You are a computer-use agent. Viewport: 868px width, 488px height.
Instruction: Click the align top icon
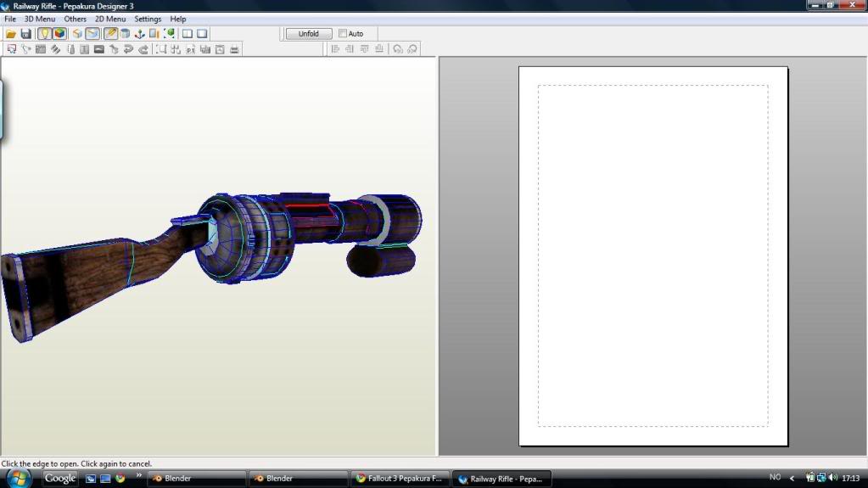(x=364, y=49)
